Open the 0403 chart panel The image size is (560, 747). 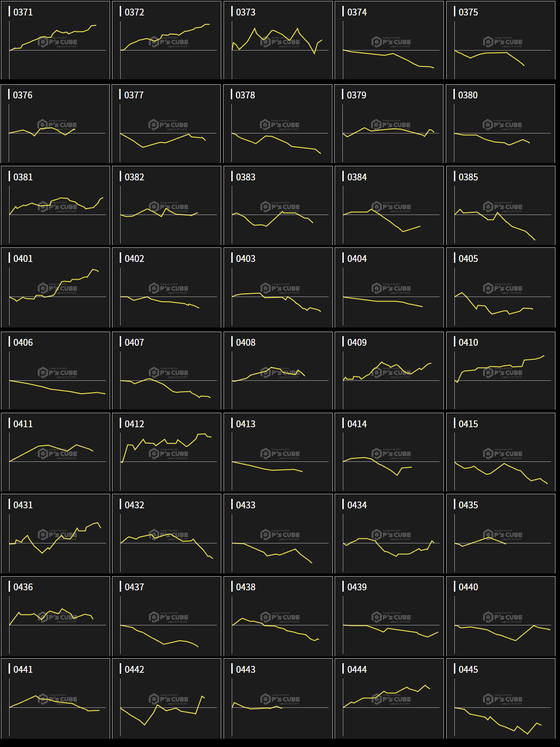[278, 287]
